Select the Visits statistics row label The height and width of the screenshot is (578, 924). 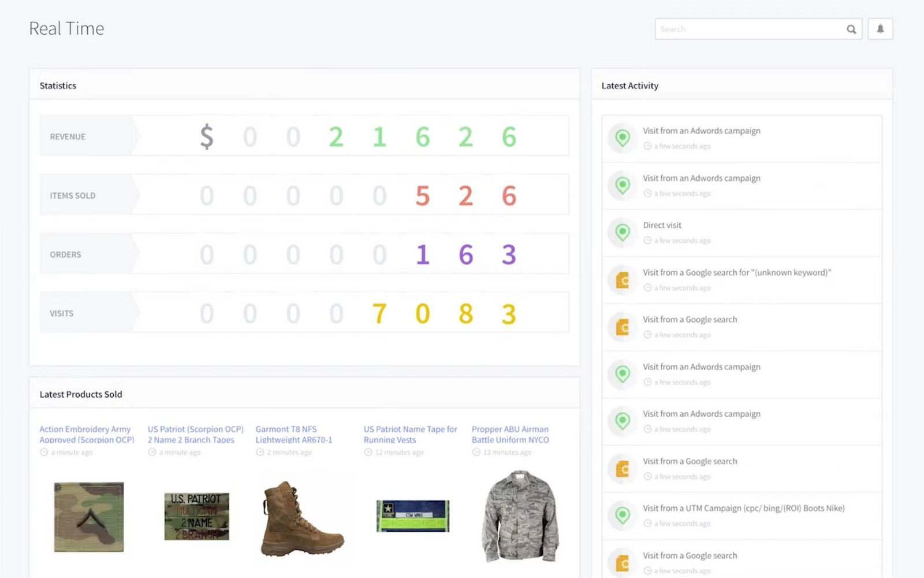coord(61,313)
